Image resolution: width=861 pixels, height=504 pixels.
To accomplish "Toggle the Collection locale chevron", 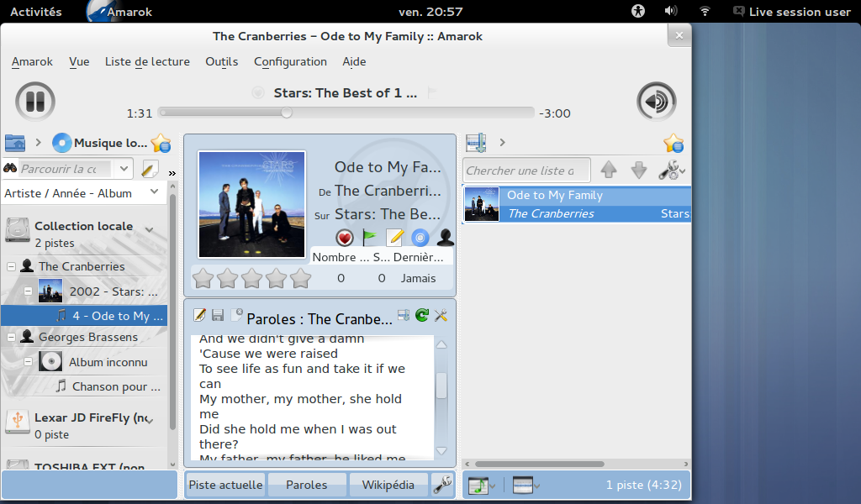I will 150,229.
